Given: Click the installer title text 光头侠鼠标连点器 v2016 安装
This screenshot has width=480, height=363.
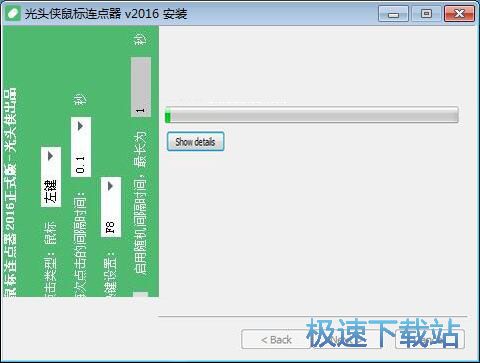Looking at the screenshot, I should pyautogui.click(x=106, y=14).
